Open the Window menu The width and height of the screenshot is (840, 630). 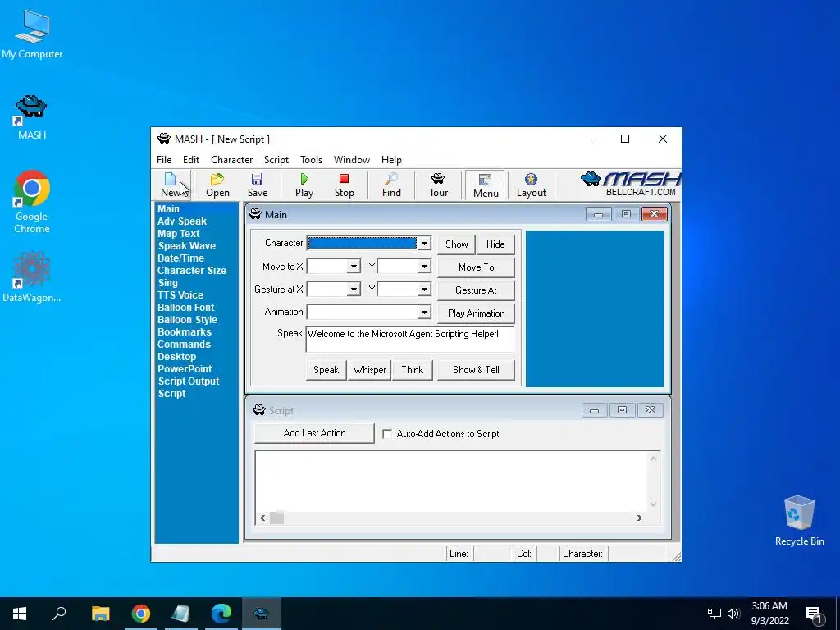click(x=351, y=160)
